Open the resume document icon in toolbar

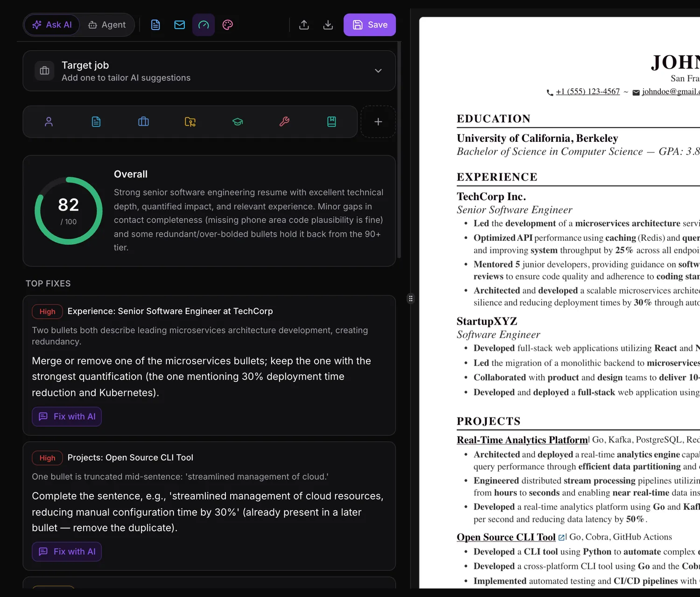(155, 25)
